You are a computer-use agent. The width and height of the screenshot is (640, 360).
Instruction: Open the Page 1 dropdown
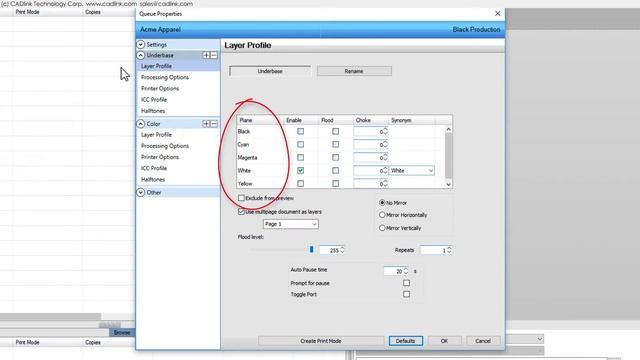coord(291,224)
